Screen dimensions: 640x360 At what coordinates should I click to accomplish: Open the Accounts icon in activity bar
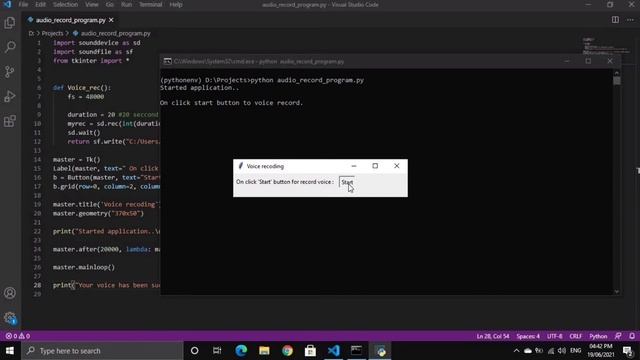pos(10,293)
